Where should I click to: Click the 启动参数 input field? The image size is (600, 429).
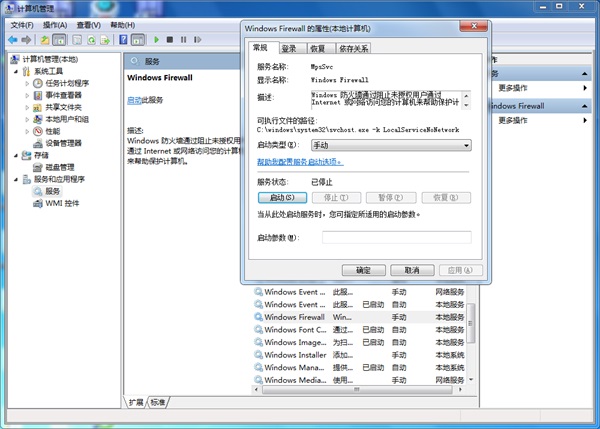pos(395,237)
